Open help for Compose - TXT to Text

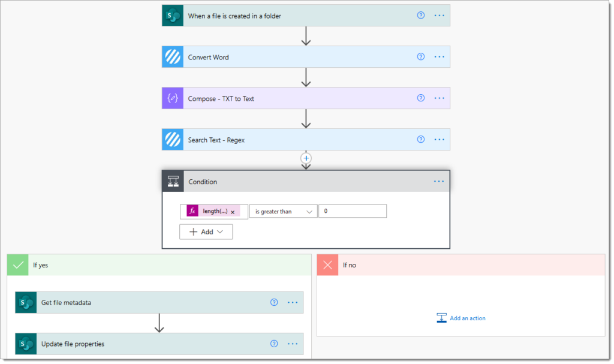click(x=420, y=98)
